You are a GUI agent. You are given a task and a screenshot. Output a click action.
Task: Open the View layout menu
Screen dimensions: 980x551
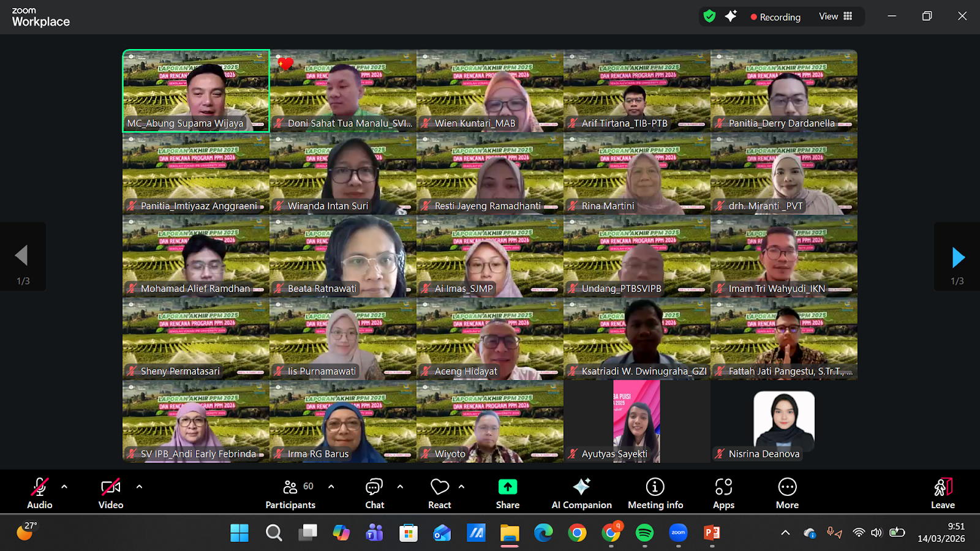click(x=835, y=17)
